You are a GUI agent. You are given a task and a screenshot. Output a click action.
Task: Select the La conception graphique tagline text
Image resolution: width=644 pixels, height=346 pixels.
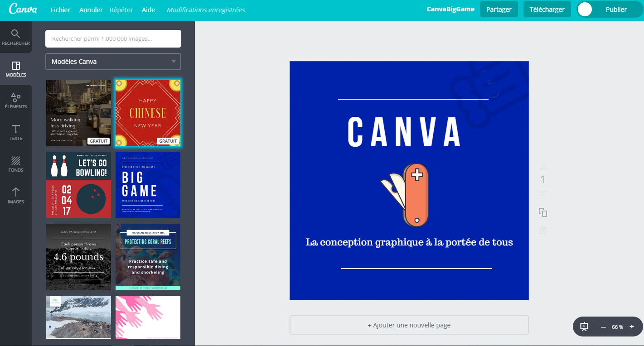click(409, 242)
